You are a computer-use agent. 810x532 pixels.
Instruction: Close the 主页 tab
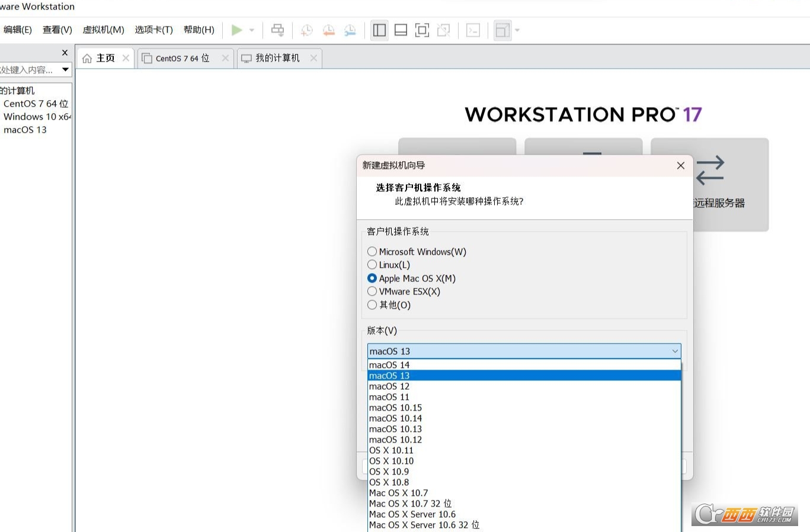(x=126, y=58)
